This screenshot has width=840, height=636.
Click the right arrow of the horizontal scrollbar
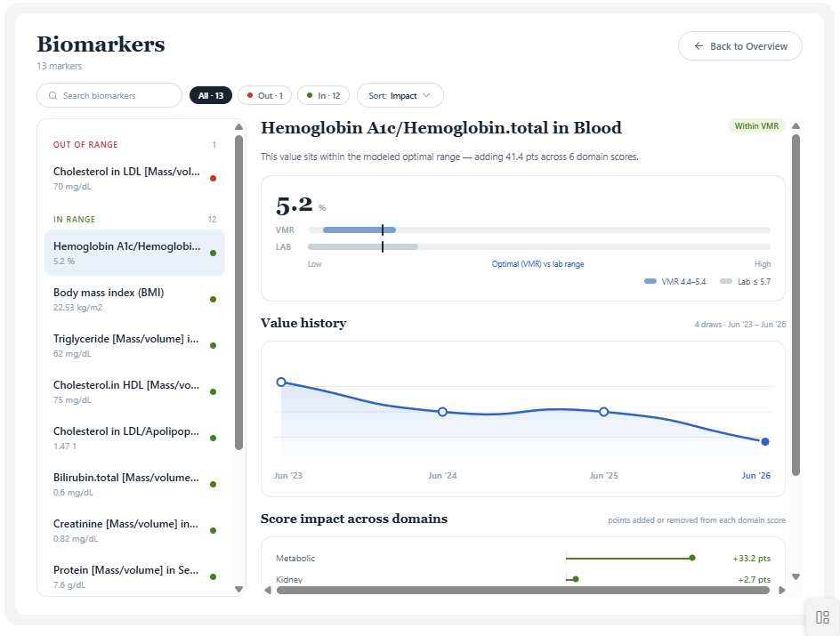tap(781, 590)
